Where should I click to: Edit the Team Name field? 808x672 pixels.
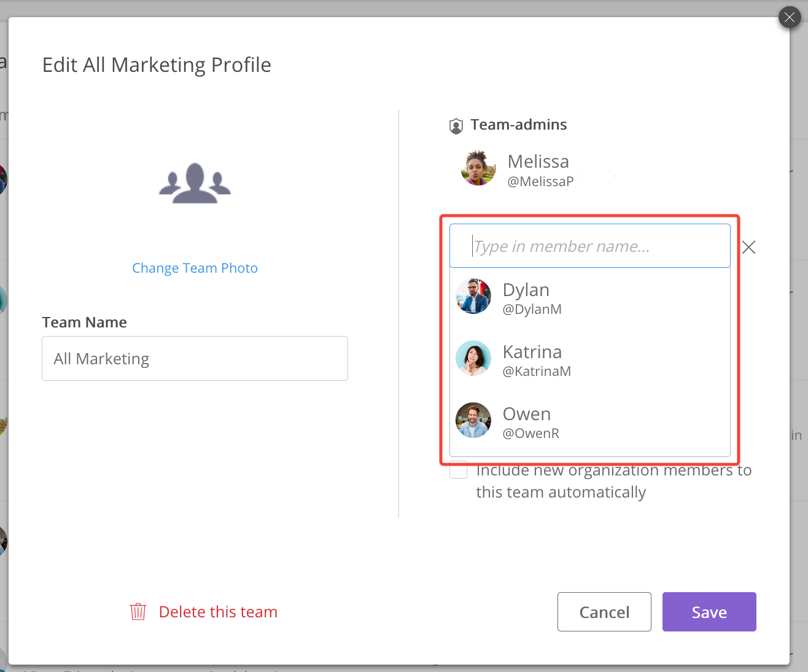tap(195, 358)
